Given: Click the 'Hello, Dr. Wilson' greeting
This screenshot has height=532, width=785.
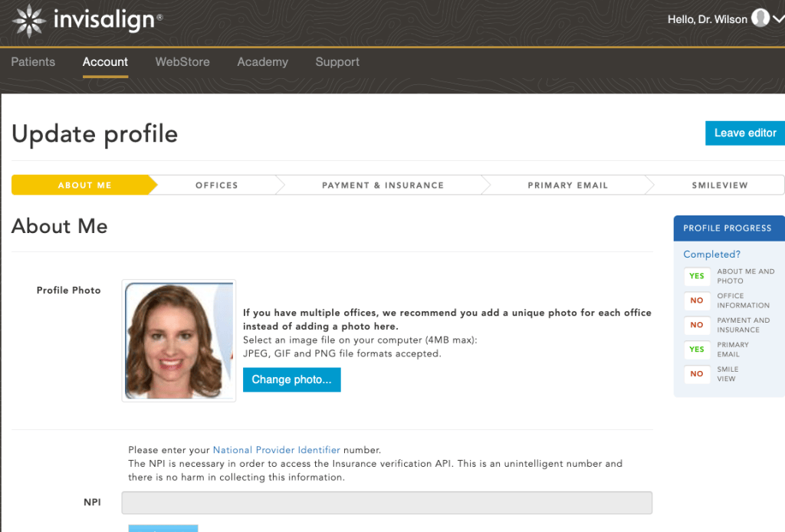Looking at the screenshot, I should (708, 19).
